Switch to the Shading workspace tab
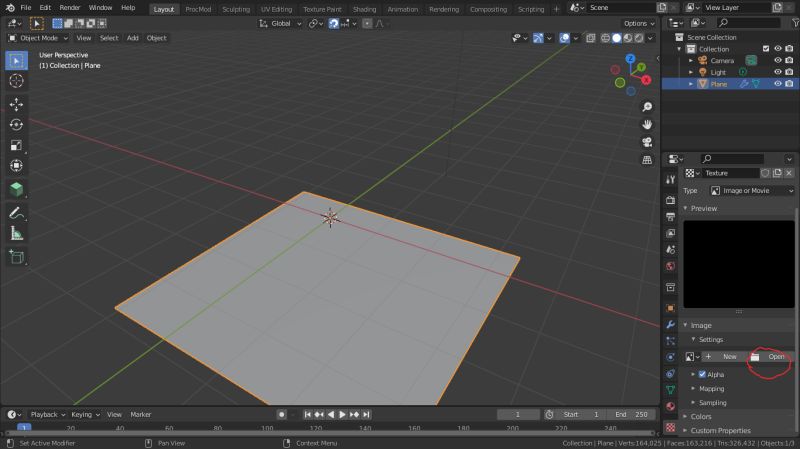 (x=364, y=9)
